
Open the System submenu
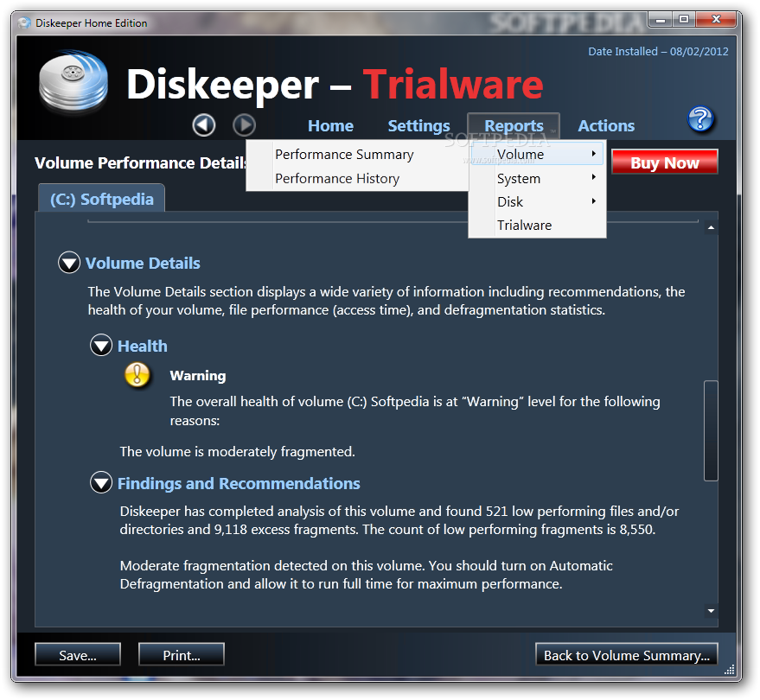point(537,178)
